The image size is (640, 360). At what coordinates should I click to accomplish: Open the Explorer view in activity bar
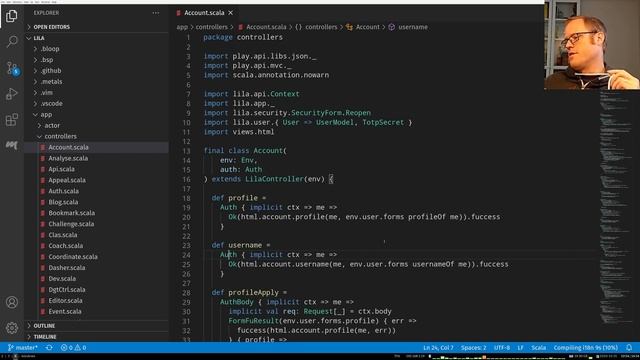coord(12,16)
